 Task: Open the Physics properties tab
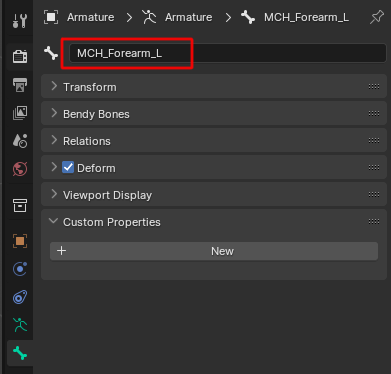click(x=20, y=269)
